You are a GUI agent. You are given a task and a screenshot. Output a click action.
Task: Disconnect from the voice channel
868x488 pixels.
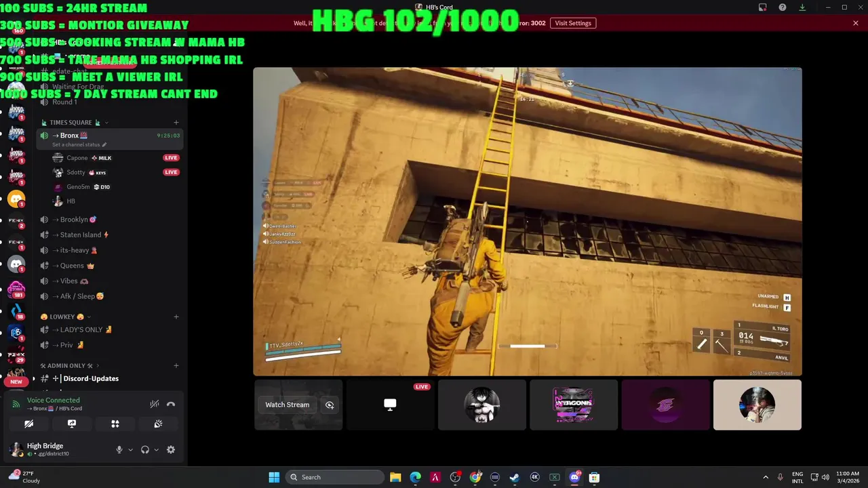coord(171,404)
